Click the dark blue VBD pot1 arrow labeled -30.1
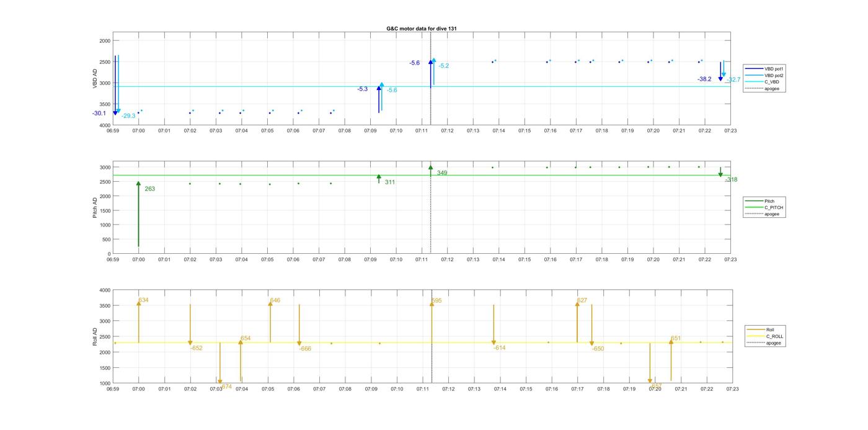868x430 pixels. pos(115,85)
